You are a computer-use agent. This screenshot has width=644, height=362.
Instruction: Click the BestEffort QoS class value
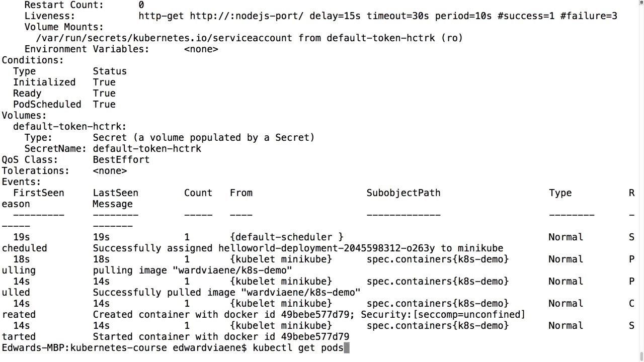121,160
